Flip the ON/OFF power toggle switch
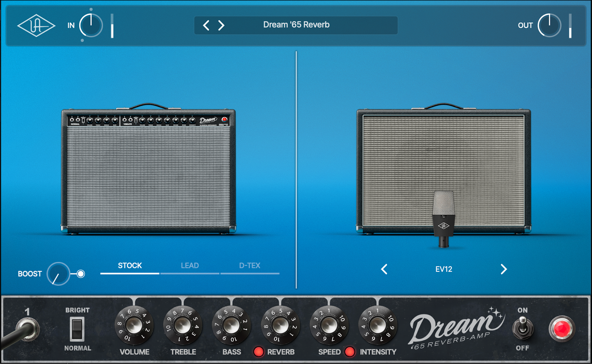This screenshot has height=364, width=592. [522, 328]
